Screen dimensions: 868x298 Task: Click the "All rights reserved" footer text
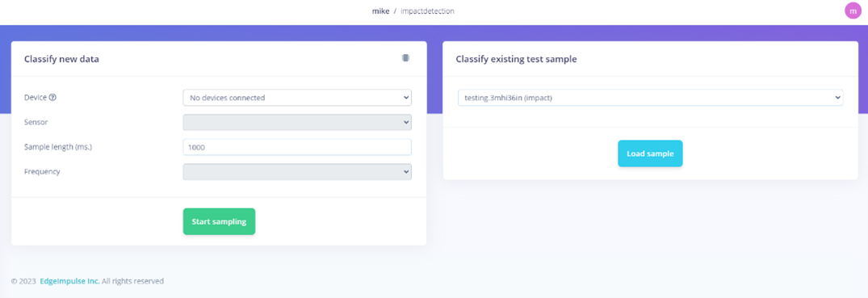point(133,281)
